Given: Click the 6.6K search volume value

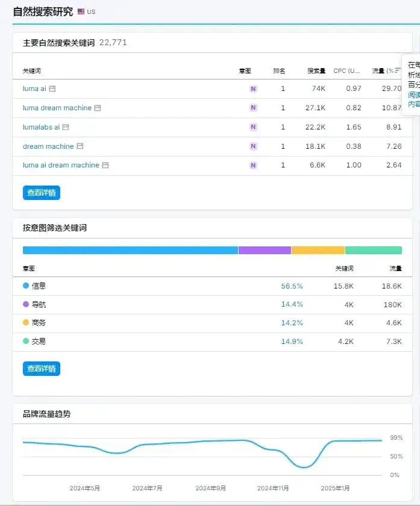Looking at the screenshot, I should click(x=318, y=165).
